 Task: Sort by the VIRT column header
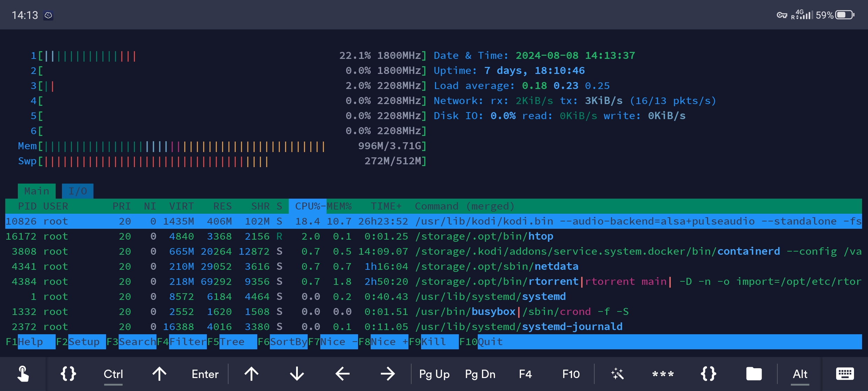coord(182,206)
